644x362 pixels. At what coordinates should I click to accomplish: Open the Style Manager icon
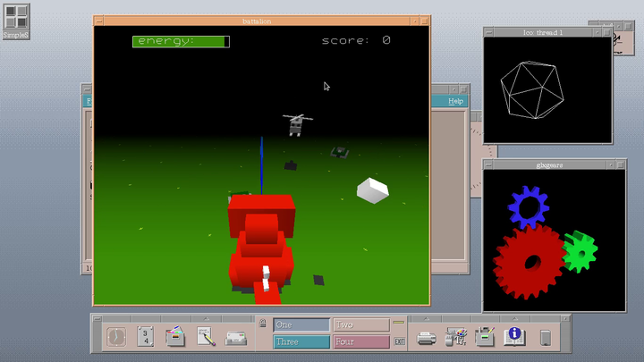point(456,337)
